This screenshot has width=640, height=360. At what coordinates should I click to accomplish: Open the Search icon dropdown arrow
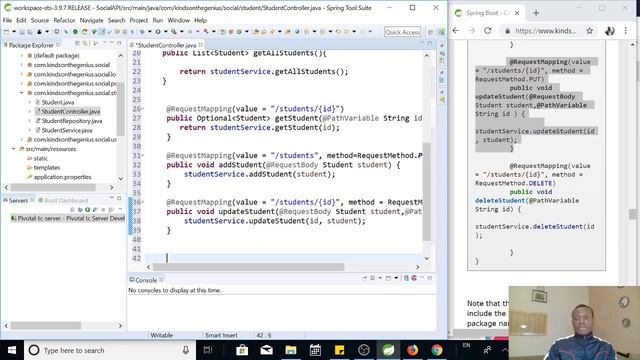(x=181, y=32)
